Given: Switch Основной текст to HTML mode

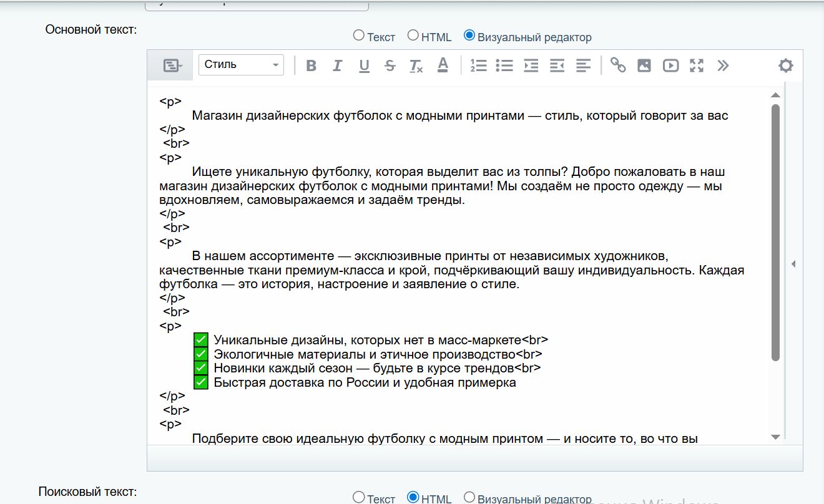Looking at the screenshot, I should [413, 36].
